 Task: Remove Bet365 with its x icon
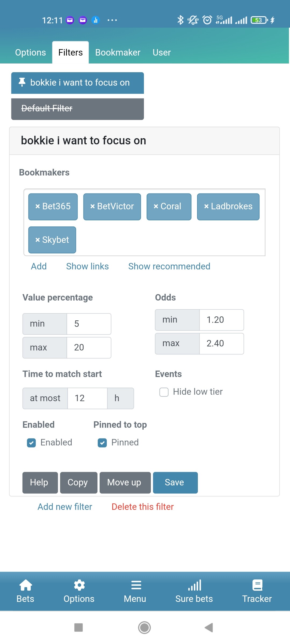[38, 206]
